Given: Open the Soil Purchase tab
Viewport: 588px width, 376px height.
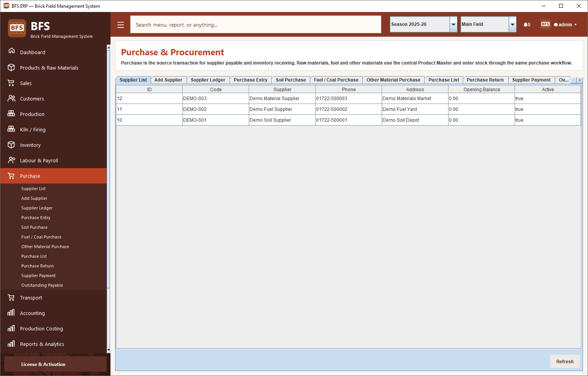Looking at the screenshot, I should [291, 80].
